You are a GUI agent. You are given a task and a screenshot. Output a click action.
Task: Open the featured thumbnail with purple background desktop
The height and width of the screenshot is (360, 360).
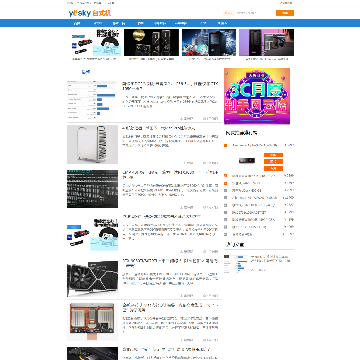tap(266, 42)
